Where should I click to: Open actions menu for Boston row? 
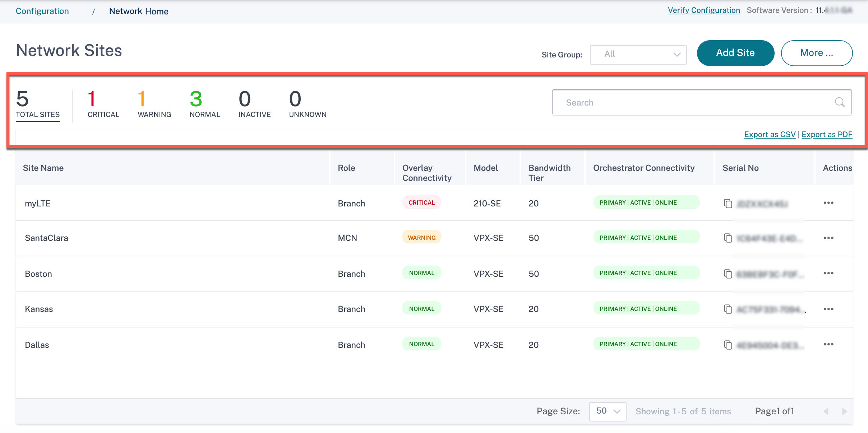point(828,273)
